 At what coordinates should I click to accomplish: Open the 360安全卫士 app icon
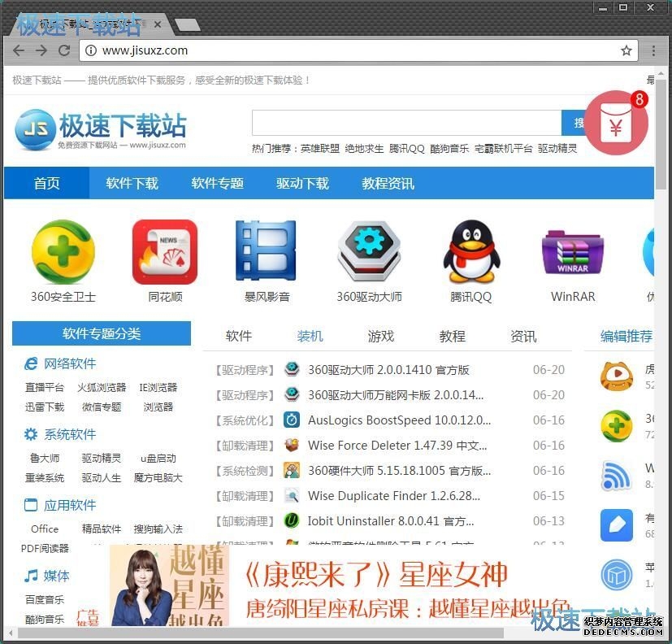click(63, 252)
